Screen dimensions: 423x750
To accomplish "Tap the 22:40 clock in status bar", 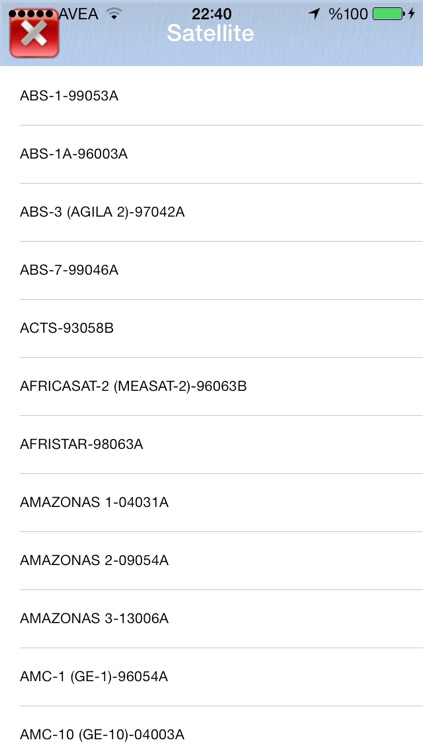I will (x=212, y=14).
